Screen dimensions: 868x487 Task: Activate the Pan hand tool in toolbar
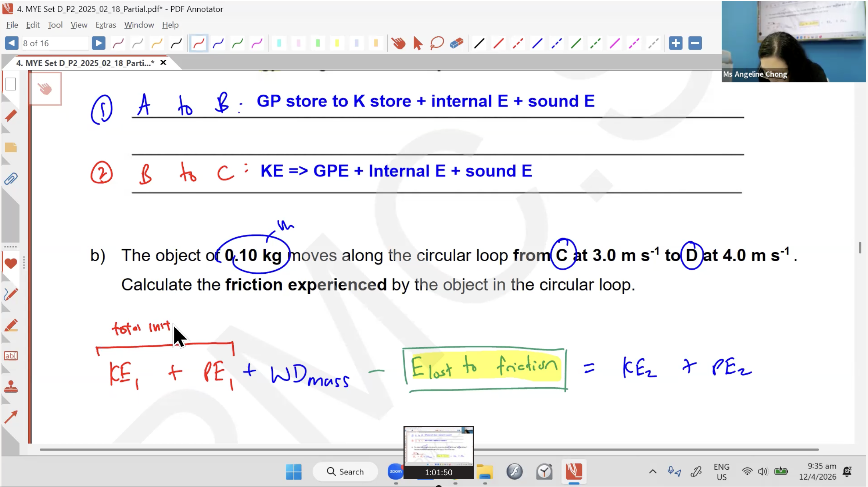(398, 43)
